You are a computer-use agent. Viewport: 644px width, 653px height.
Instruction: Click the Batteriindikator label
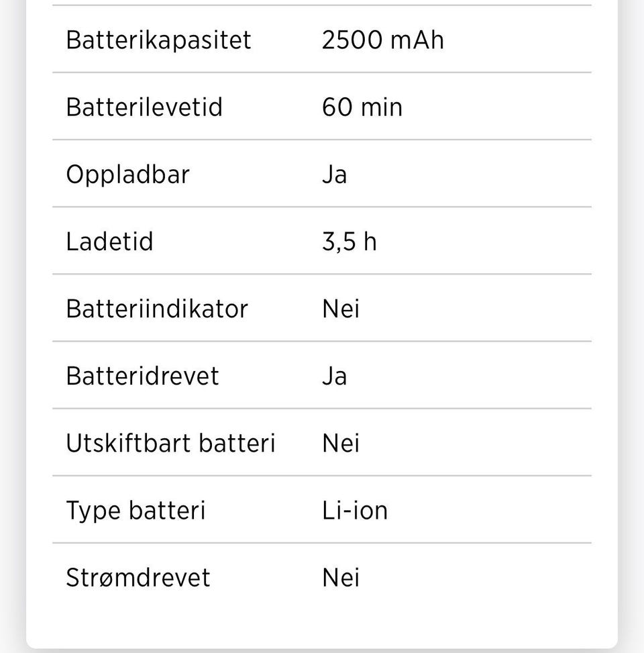pyautogui.click(x=157, y=309)
